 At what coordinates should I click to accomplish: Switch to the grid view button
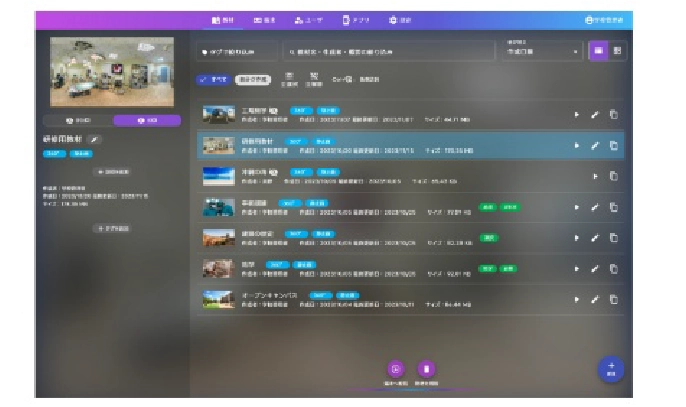(x=617, y=51)
